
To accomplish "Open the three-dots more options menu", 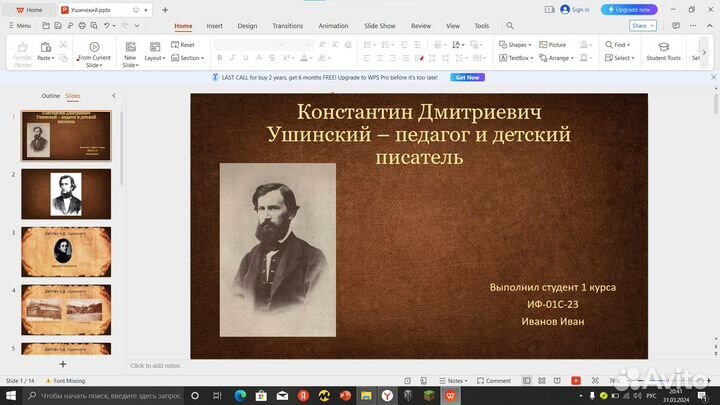I will (x=692, y=26).
